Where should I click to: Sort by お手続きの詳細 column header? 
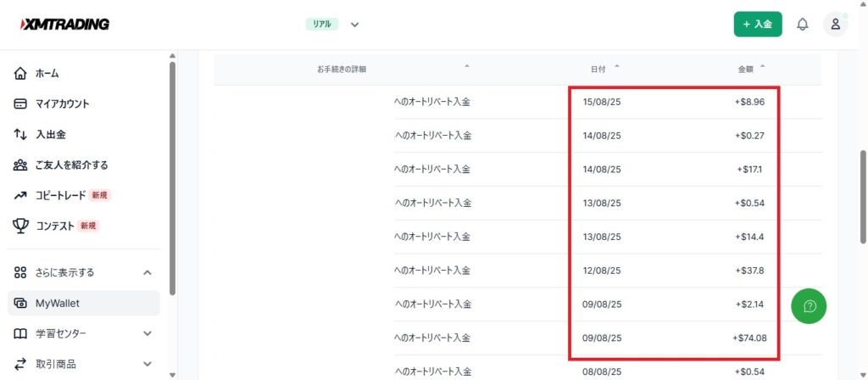[x=342, y=68]
